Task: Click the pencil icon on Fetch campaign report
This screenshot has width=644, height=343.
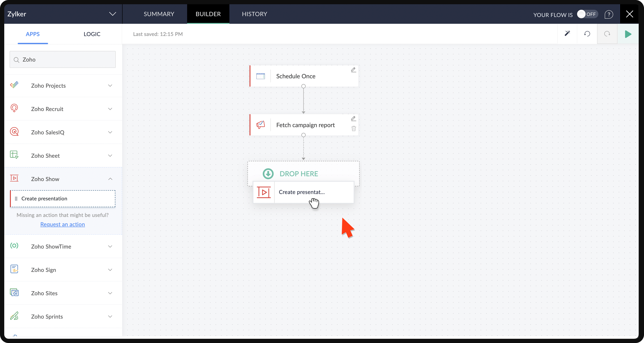Action: pos(353,118)
